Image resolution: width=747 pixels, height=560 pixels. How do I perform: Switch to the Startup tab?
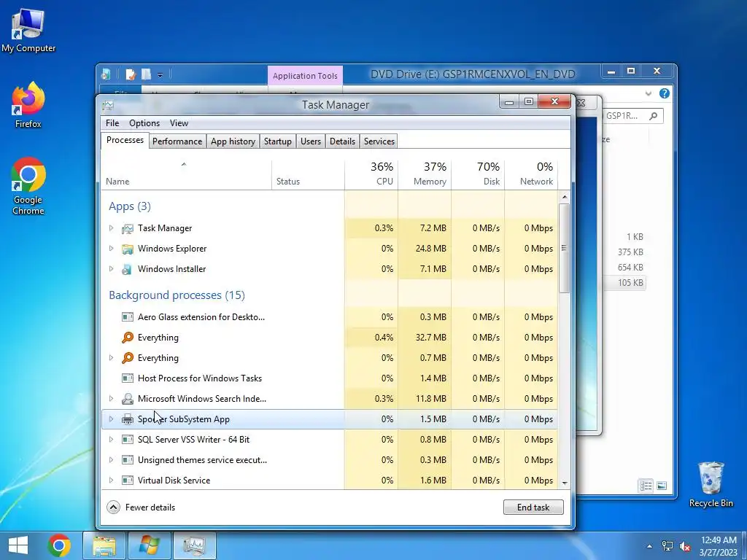tap(278, 141)
